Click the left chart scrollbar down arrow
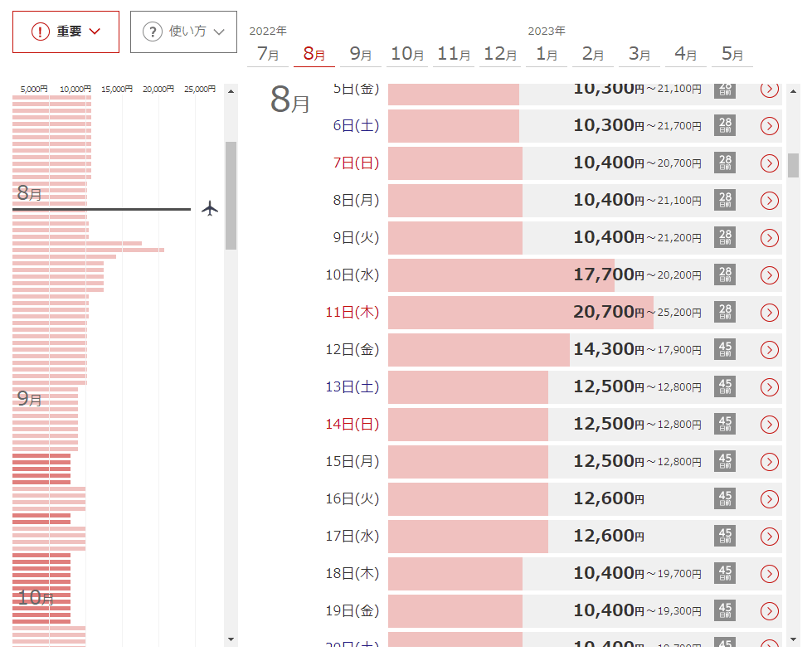The image size is (812, 656). point(231,639)
